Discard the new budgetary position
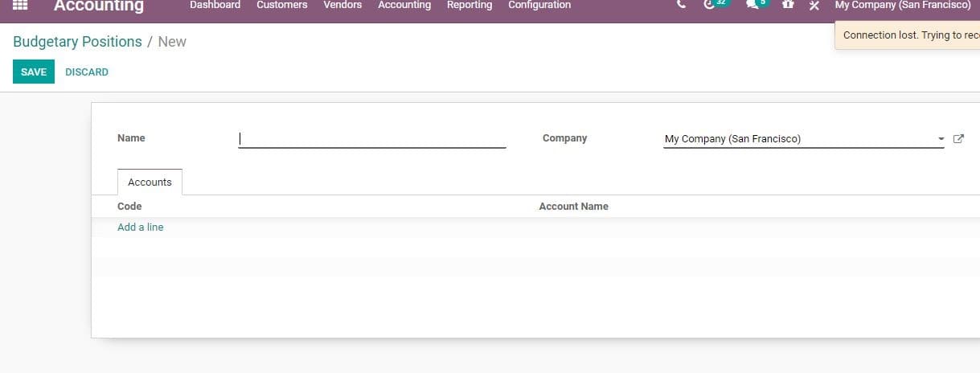Image resolution: width=980 pixels, height=373 pixels. click(87, 72)
